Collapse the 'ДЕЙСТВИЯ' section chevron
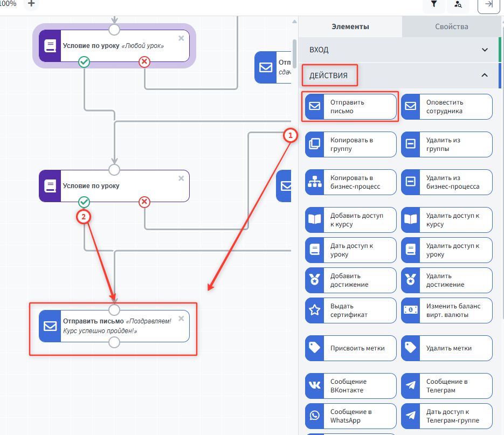The height and width of the screenshot is (435, 504). (485, 75)
